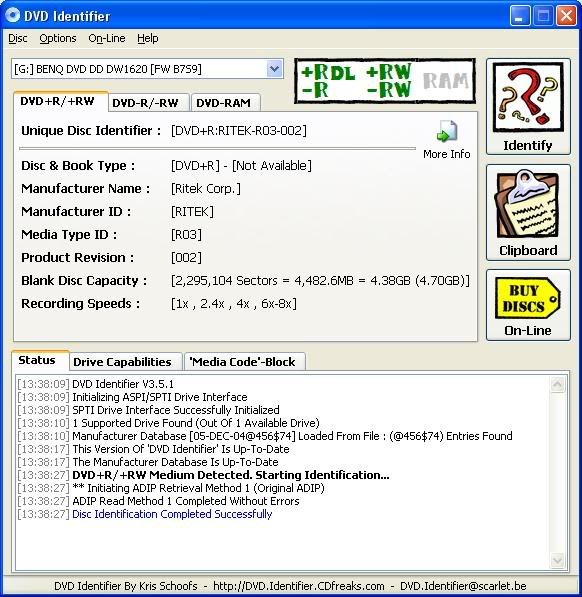Screen dimensions: 582x597
Task: Open the Disc menu
Action: [18, 38]
